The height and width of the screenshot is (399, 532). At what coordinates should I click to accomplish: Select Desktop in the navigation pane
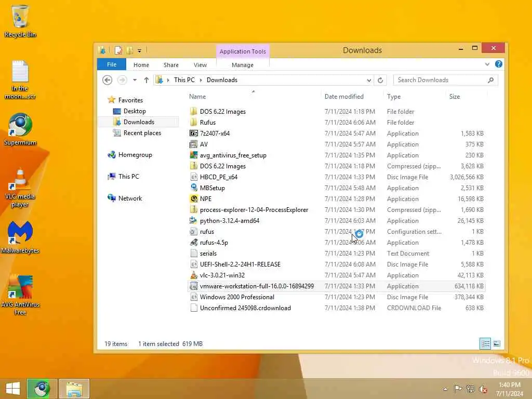tap(135, 111)
